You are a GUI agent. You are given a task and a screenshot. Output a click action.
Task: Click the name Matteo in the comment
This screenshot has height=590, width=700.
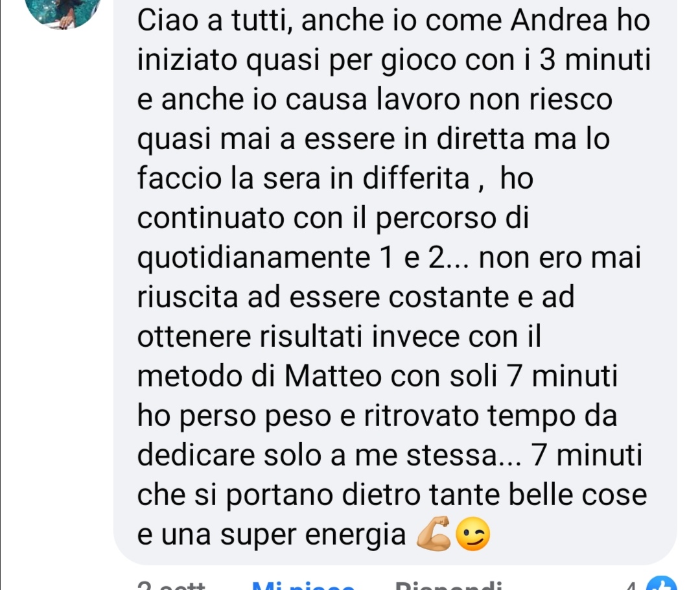(x=332, y=376)
